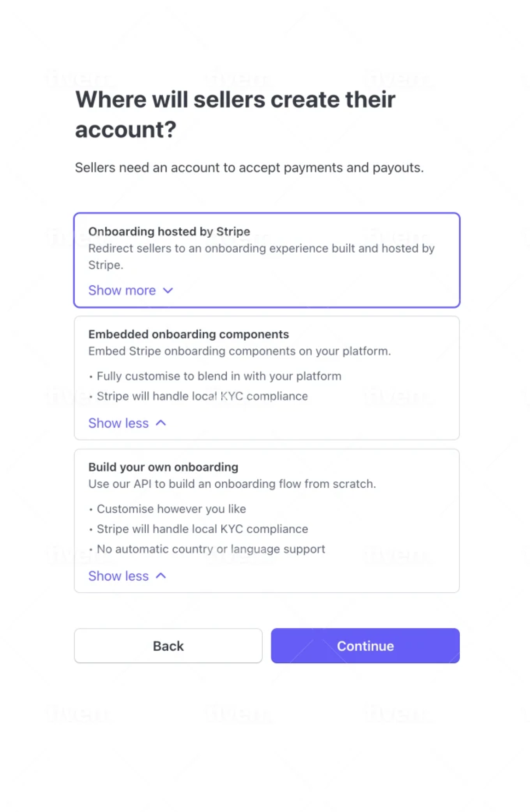Pick the "Build your own onboarding" option title

[163, 467]
